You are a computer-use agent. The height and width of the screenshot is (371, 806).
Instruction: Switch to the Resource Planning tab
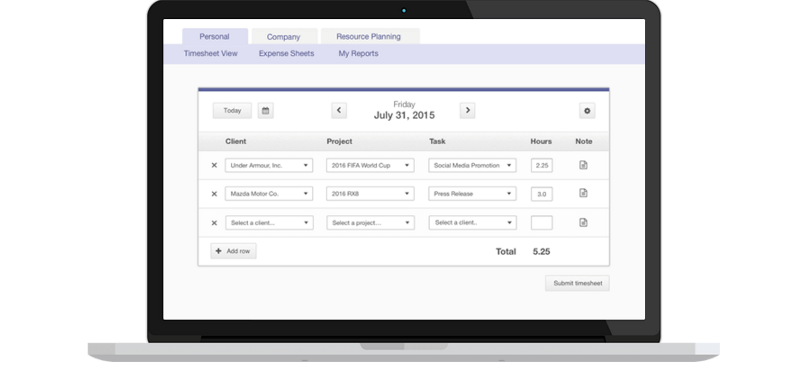(x=370, y=36)
